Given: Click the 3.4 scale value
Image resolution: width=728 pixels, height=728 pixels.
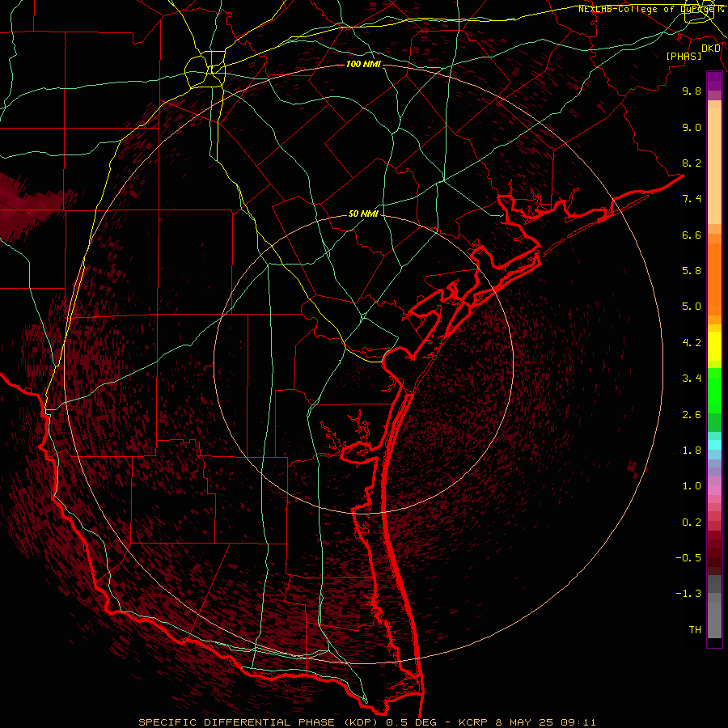Looking at the screenshot, I should pos(692,379).
